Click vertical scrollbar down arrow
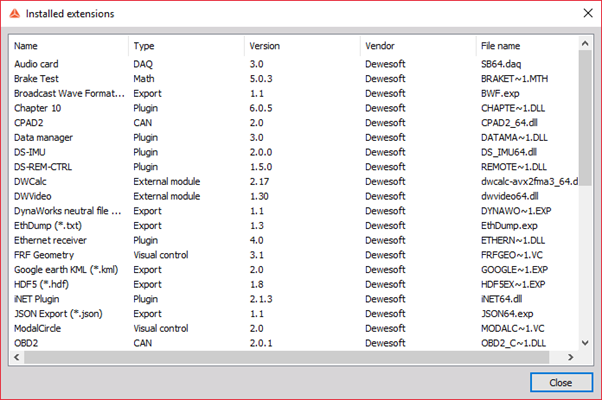Screen dimensions: 602x400 coord(585,343)
